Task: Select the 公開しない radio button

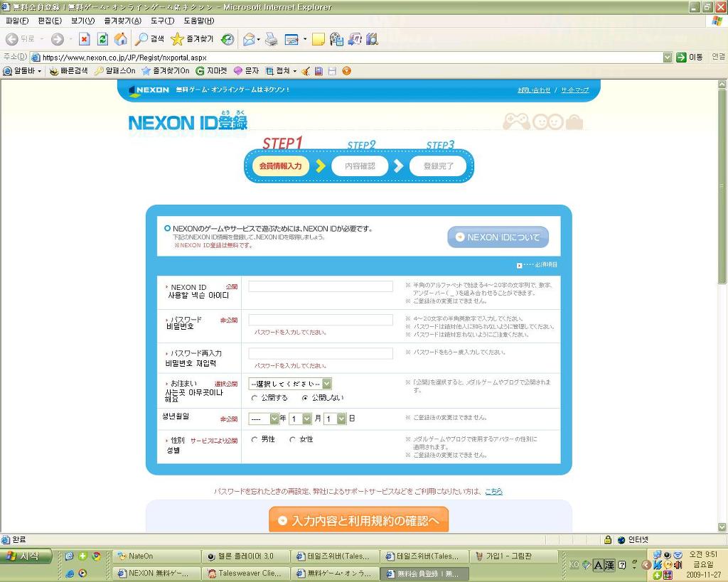Action: (305, 398)
